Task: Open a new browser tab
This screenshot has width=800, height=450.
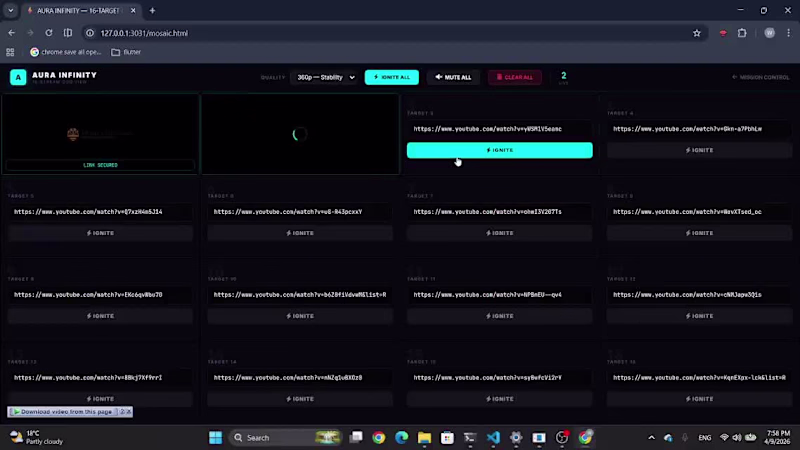Action: click(x=152, y=11)
